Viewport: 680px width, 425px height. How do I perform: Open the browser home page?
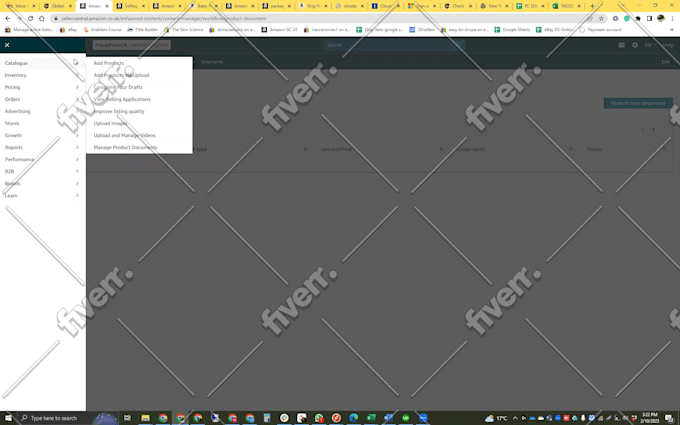[42, 19]
